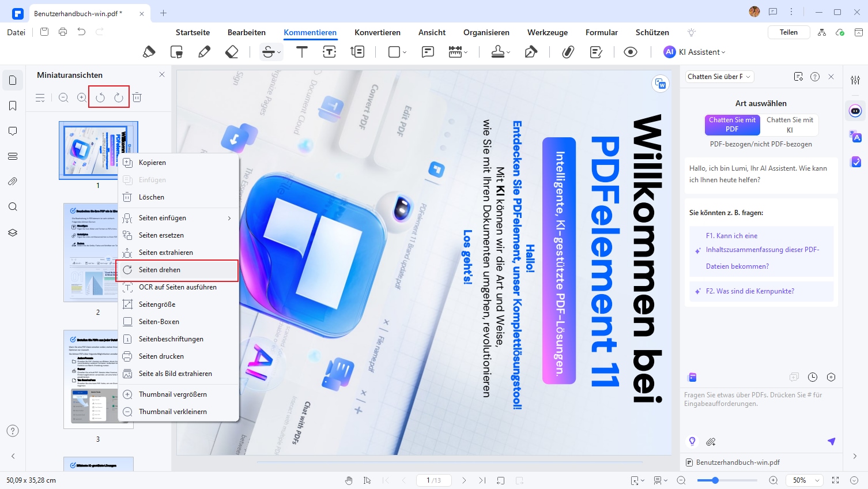Viewport: 868px width, 489px height.
Task: Go to the next page arrow
Action: coord(464,480)
